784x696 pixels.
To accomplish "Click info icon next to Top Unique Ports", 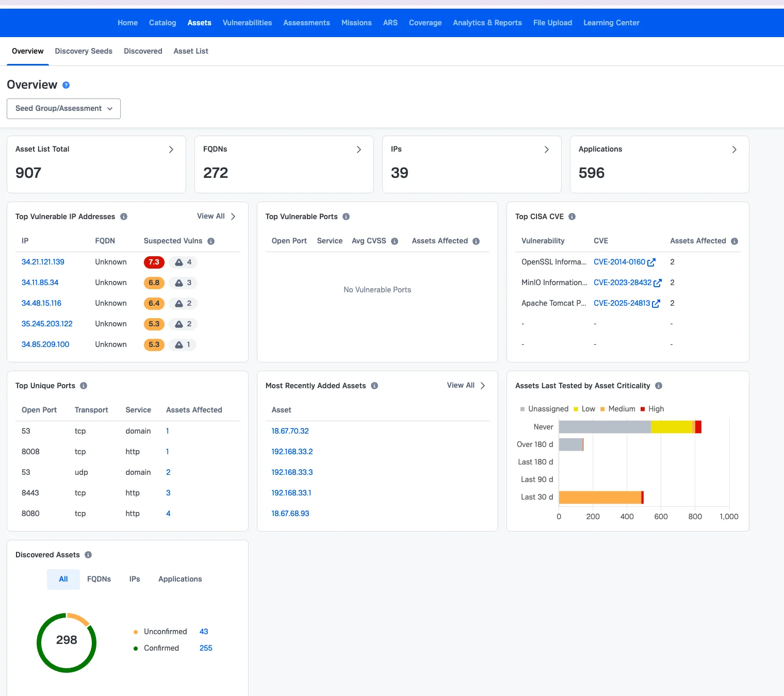I will (x=84, y=386).
